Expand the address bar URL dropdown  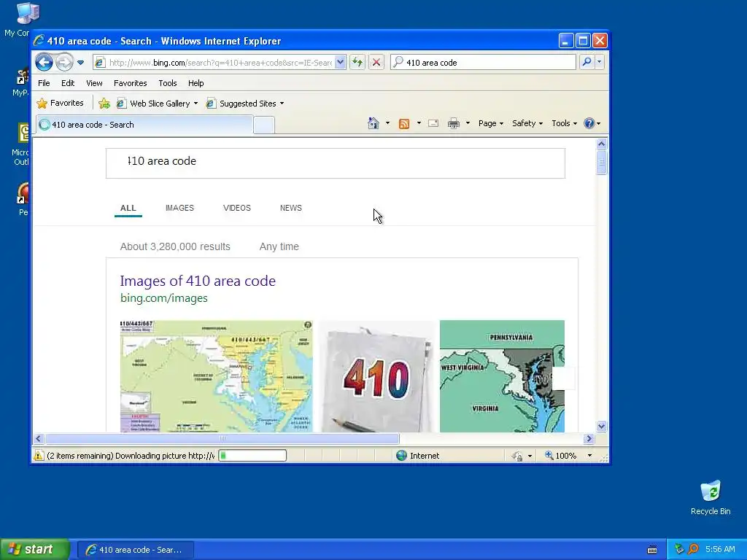pos(340,63)
